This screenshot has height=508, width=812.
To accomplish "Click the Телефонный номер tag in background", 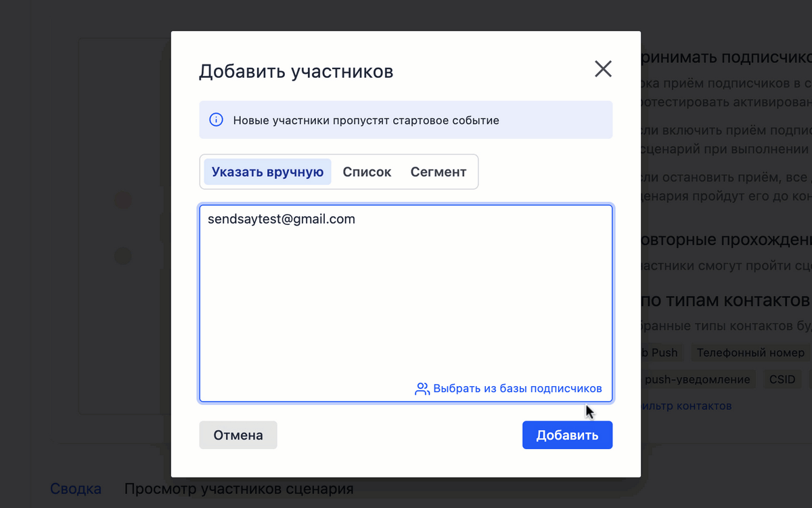I will click(x=750, y=353).
